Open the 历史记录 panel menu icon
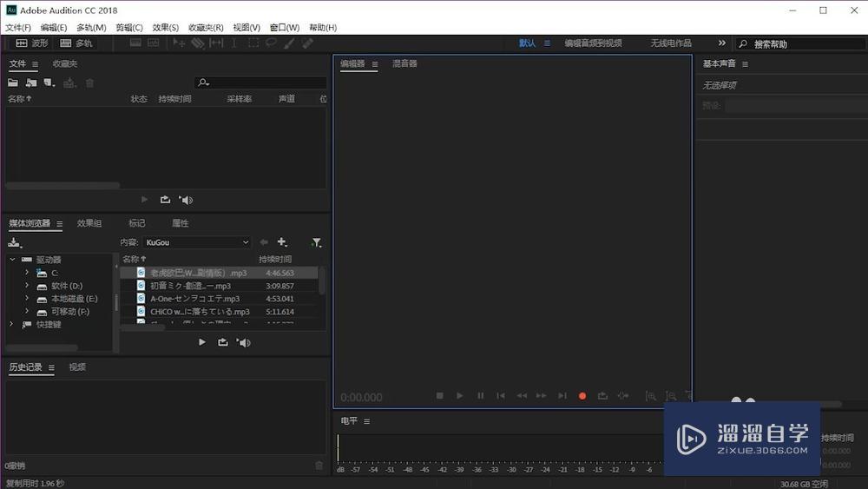The image size is (868, 489). [x=51, y=367]
